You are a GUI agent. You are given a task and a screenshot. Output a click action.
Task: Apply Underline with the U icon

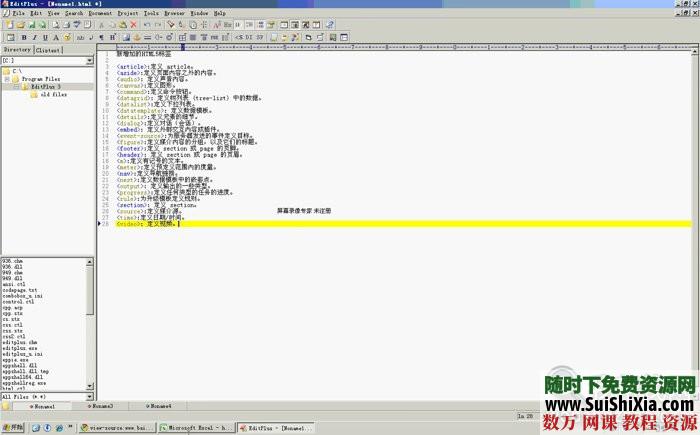(x=45, y=38)
